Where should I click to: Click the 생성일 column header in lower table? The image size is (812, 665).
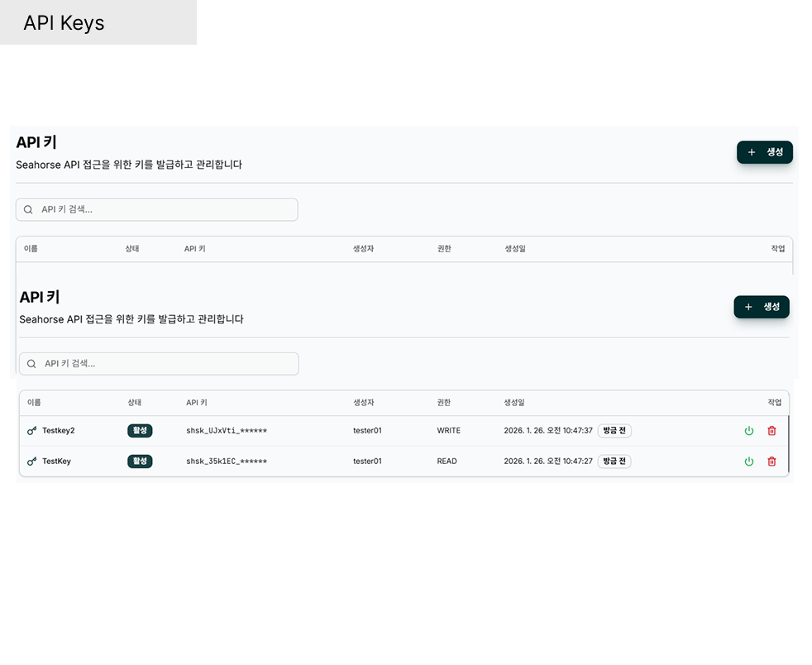[514, 403]
